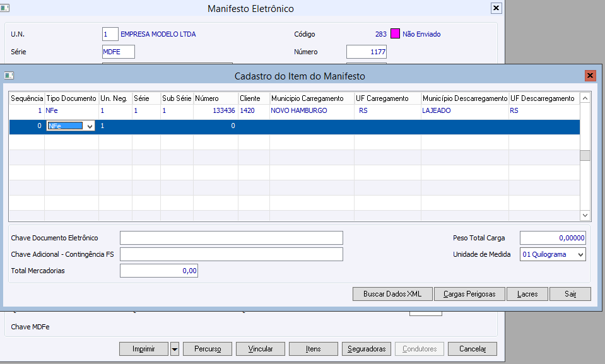Open the Imprimir dropdown arrow

coord(175,349)
